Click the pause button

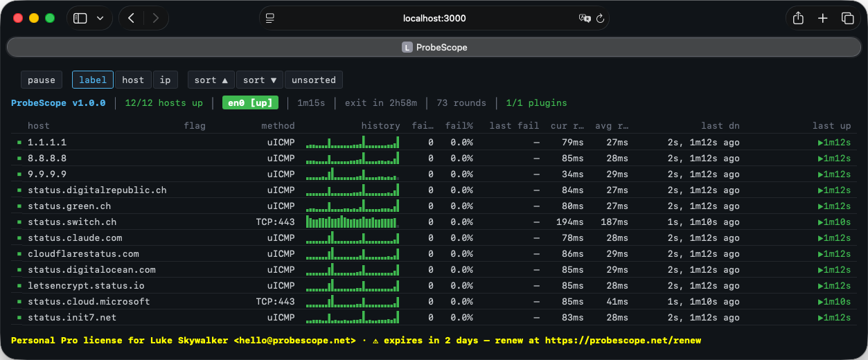pyautogui.click(x=42, y=80)
